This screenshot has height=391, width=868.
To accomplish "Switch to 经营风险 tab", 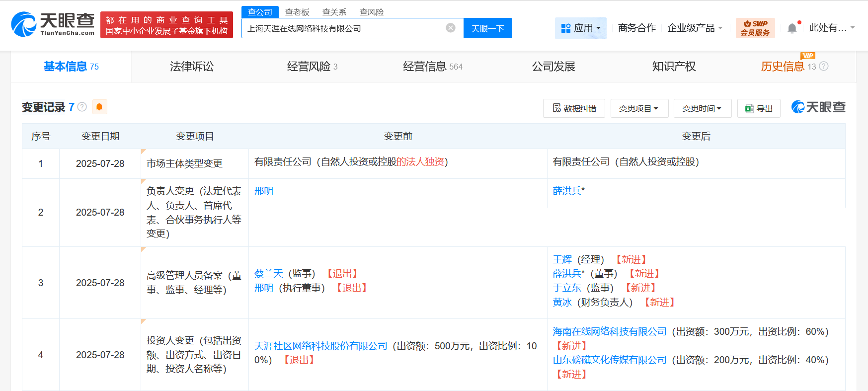I will [312, 67].
